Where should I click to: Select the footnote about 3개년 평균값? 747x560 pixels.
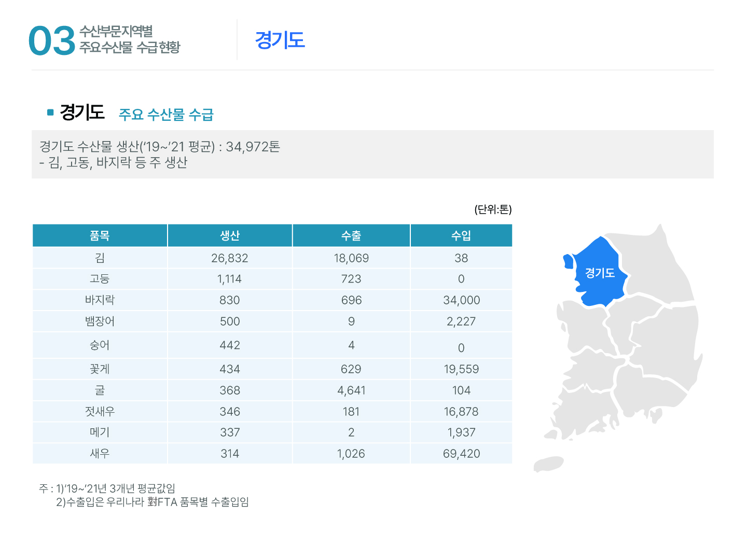coord(115,488)
